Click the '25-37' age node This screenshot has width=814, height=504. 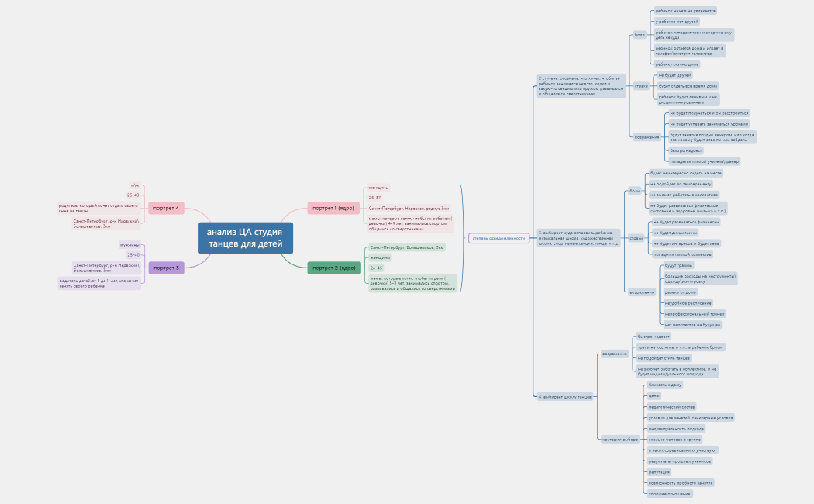point(374,198)
